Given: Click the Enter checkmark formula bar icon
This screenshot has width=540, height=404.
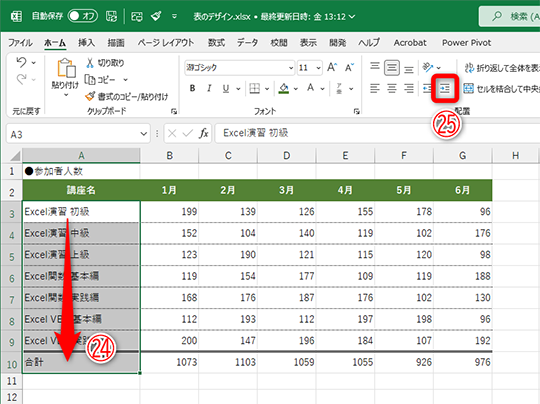Looking at the screenshot, I should click(188, 133).
